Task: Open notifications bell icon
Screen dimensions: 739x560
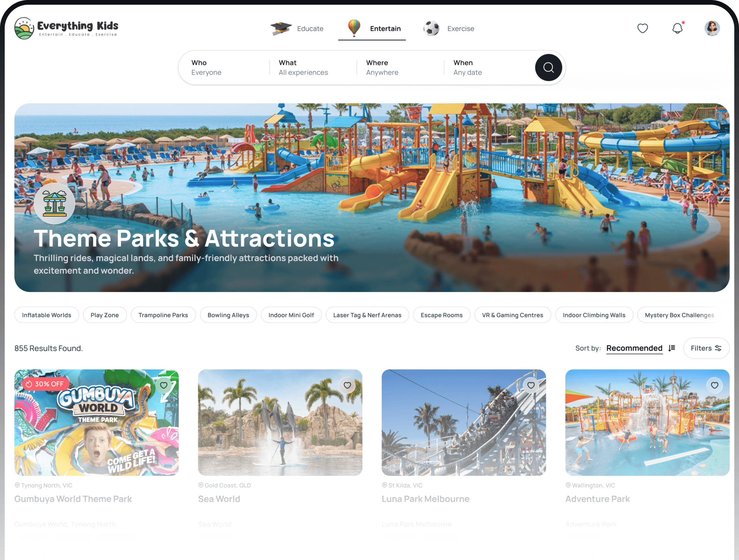Action: coord(677,28)
